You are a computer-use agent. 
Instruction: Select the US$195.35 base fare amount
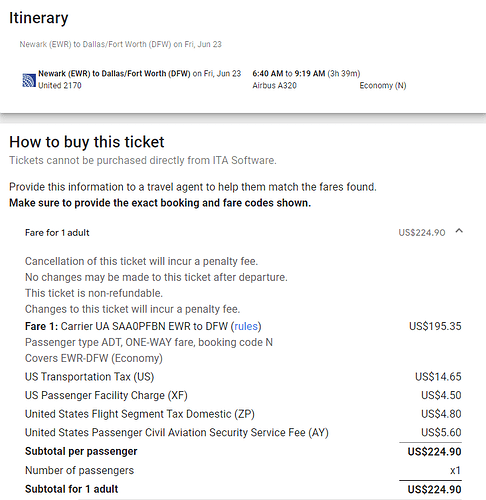(x=435, y=326)
